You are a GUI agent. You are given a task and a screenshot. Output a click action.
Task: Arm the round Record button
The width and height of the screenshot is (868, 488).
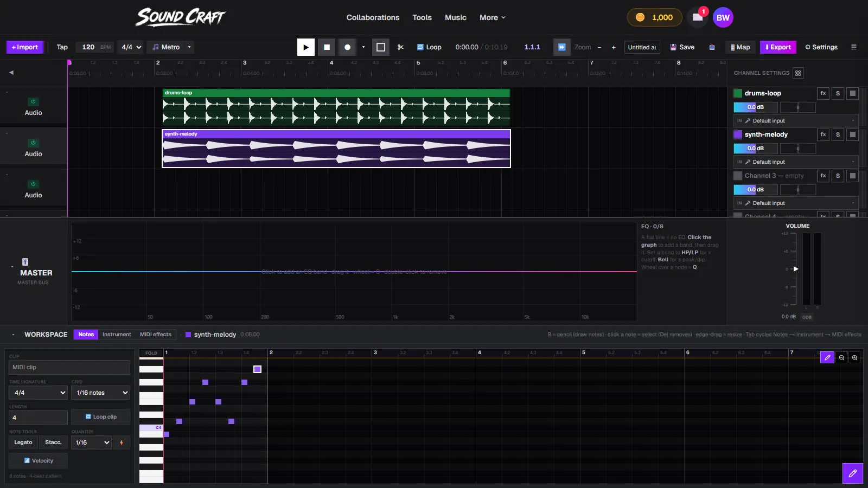click(347, 47)
